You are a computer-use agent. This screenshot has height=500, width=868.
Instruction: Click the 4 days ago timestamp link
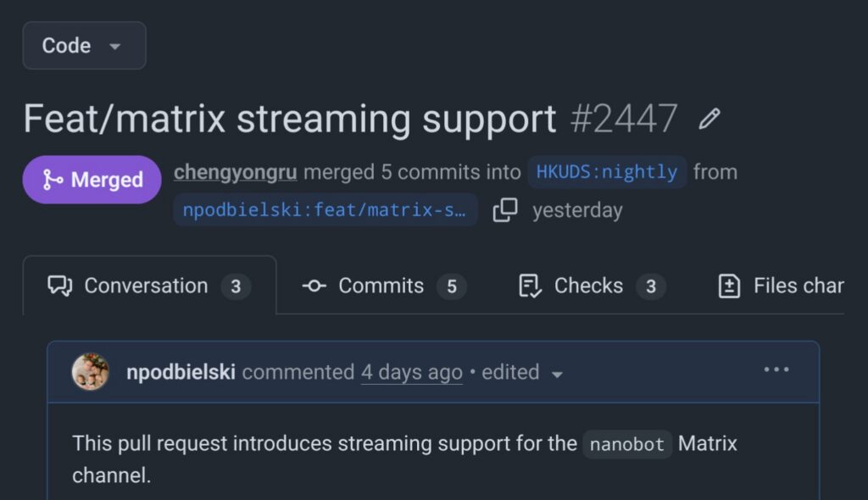click(412, 372)
